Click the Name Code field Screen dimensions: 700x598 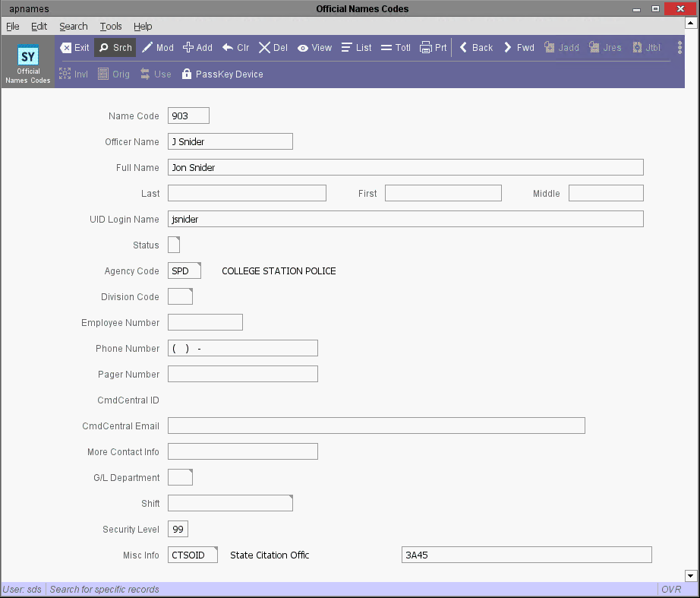pos(188,115)
